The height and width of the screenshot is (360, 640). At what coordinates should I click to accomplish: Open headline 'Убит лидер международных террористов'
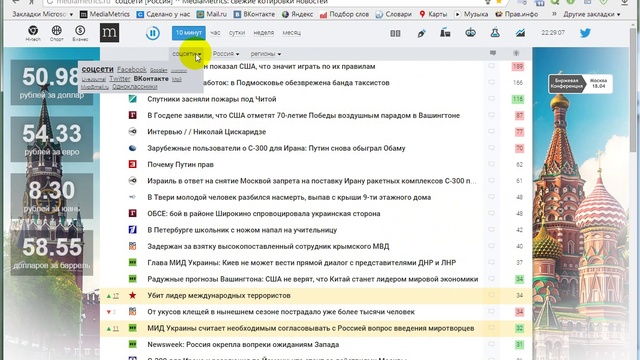pos(219,295)
